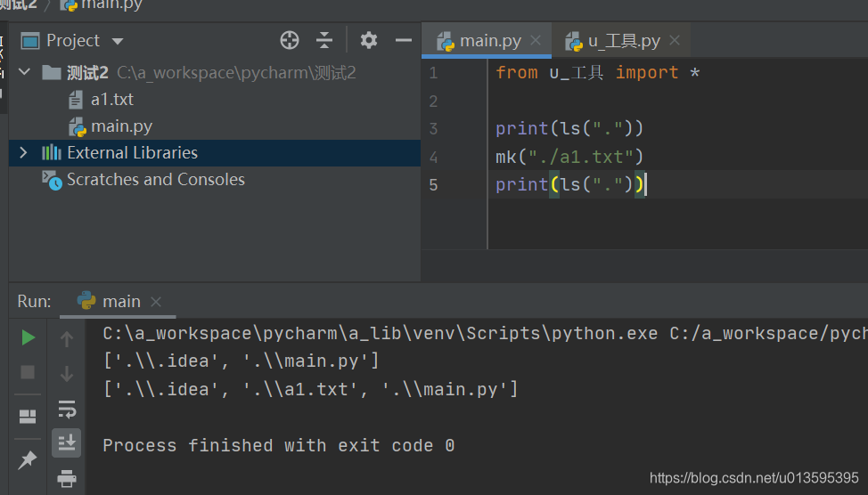Toggle scroll to end of console
Viewport: 868px width, 495px height.
67,442
